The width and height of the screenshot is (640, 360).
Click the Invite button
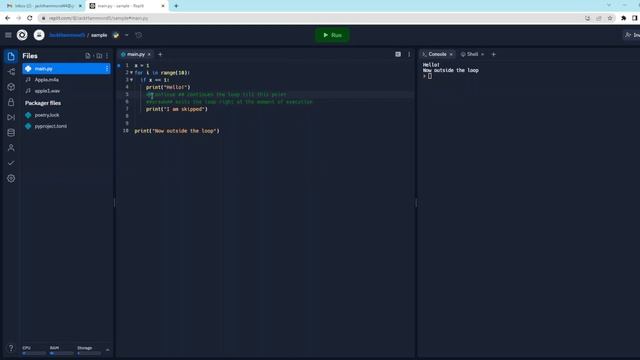632,35
